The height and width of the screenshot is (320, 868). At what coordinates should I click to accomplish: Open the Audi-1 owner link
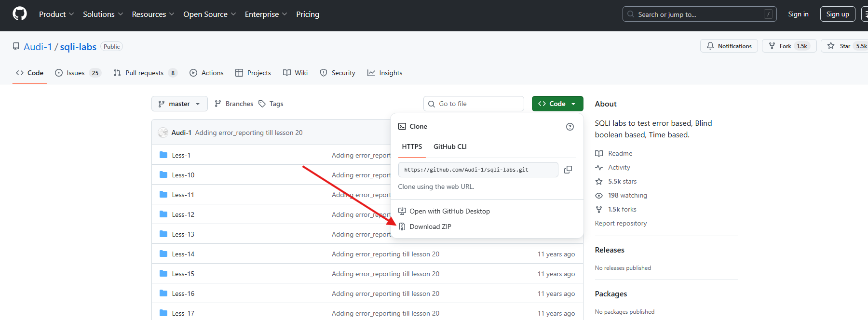coord(38,47)
